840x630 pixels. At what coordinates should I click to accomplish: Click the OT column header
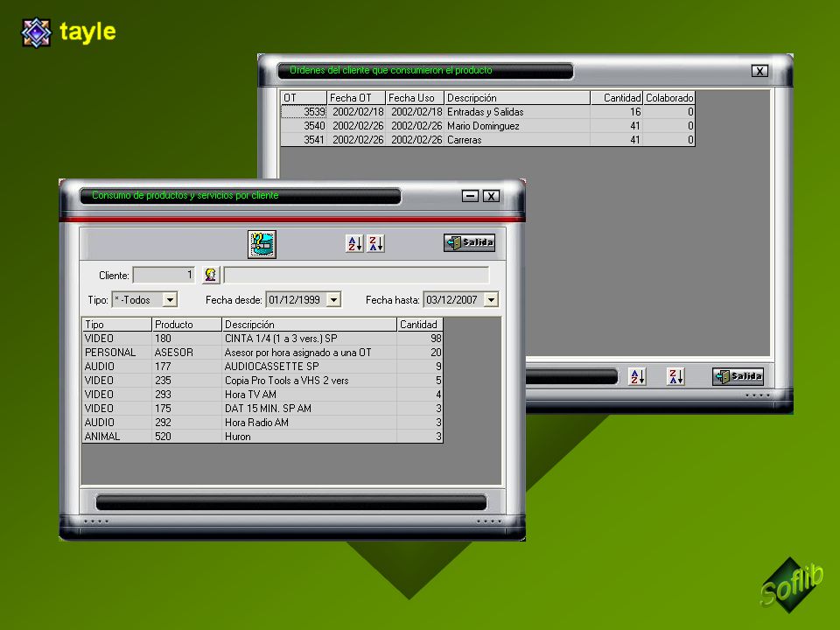click(x=304, y=98)
